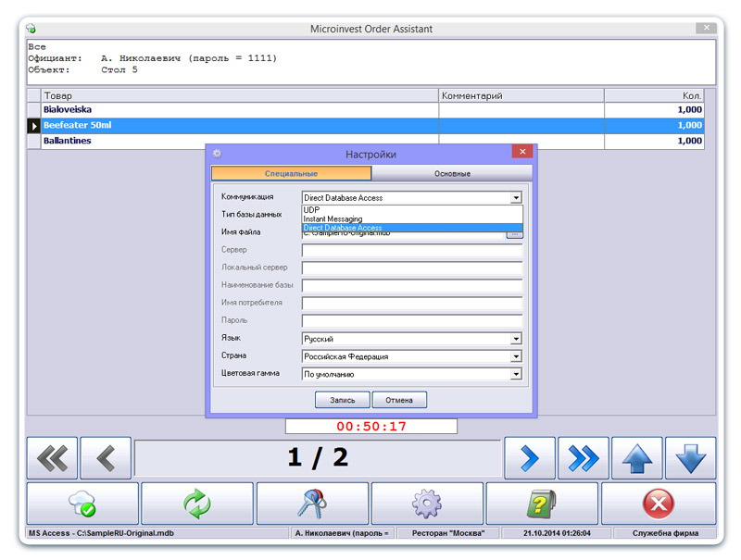Click the cloud with green checkmark icon
Viewport: 741px width, 560px height.
pyautogui.click(x=82, y=504)
